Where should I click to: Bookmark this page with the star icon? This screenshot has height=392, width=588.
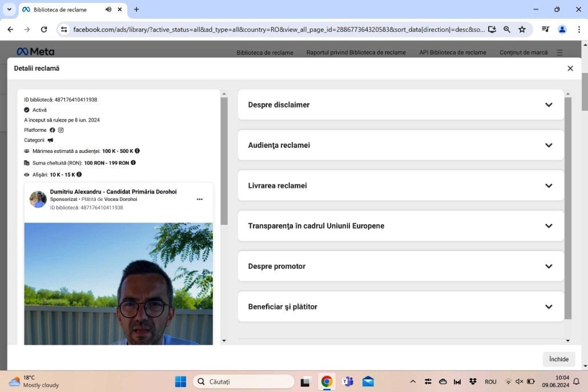coord(522,30)
